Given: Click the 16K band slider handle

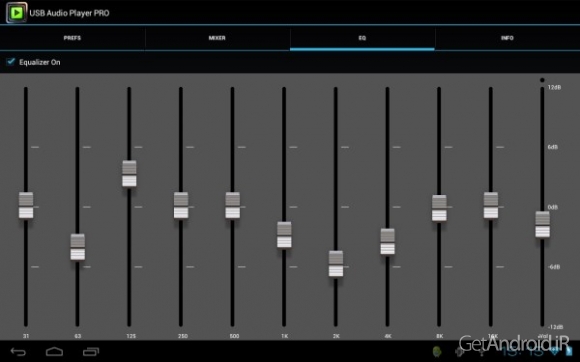Looking at the screenshot, I should pos(491,205).
